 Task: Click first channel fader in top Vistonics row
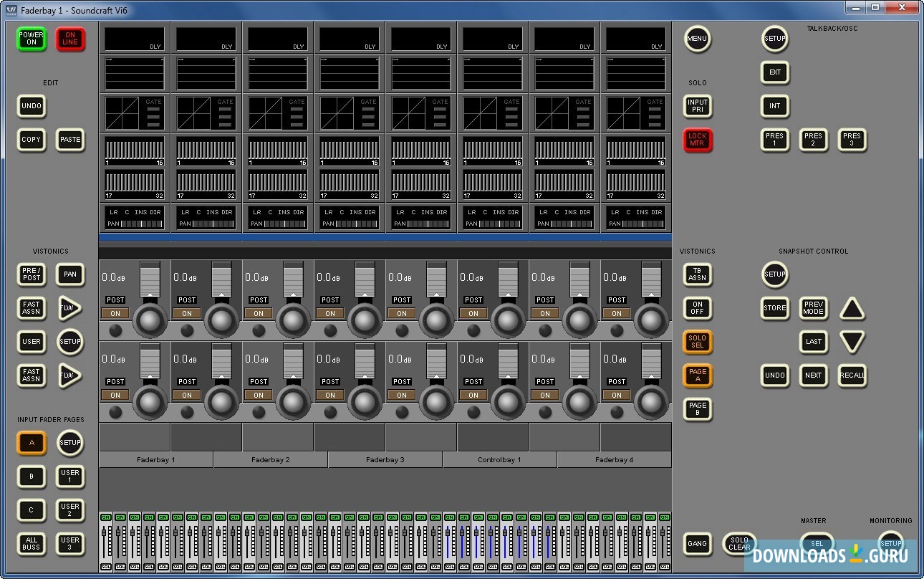pyautogui.click(x=150, y=279)
